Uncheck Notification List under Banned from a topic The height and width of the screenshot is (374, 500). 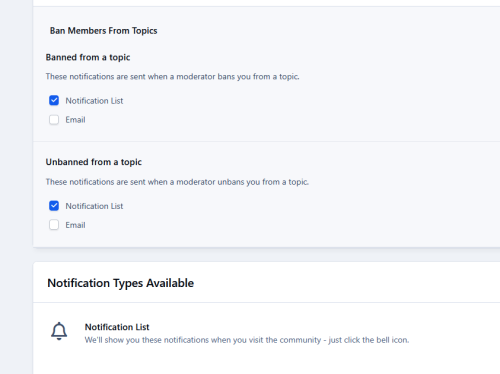click(54, 100)
